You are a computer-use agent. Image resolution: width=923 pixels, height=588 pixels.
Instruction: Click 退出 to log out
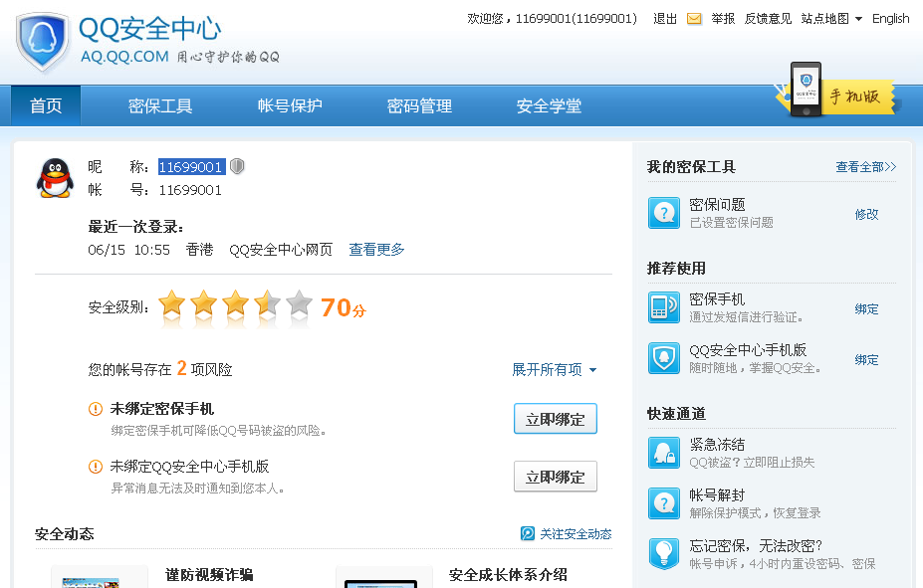click(x=665, y=19)
